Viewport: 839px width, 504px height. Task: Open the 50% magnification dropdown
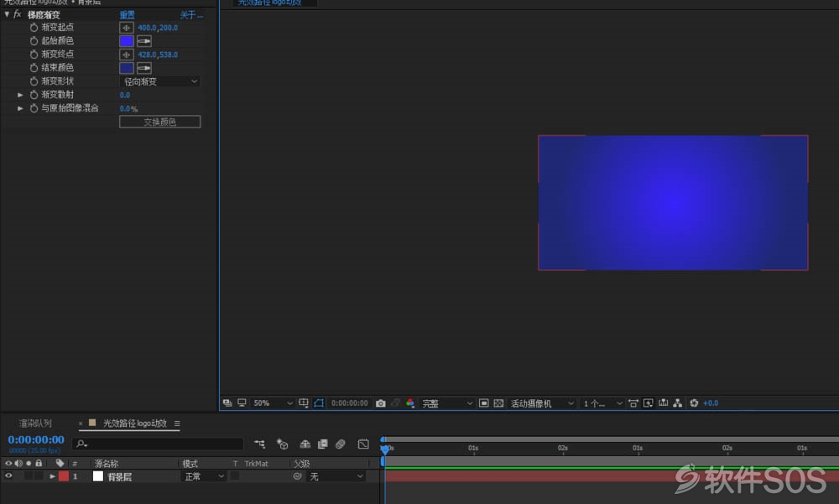tap(273, 403)
